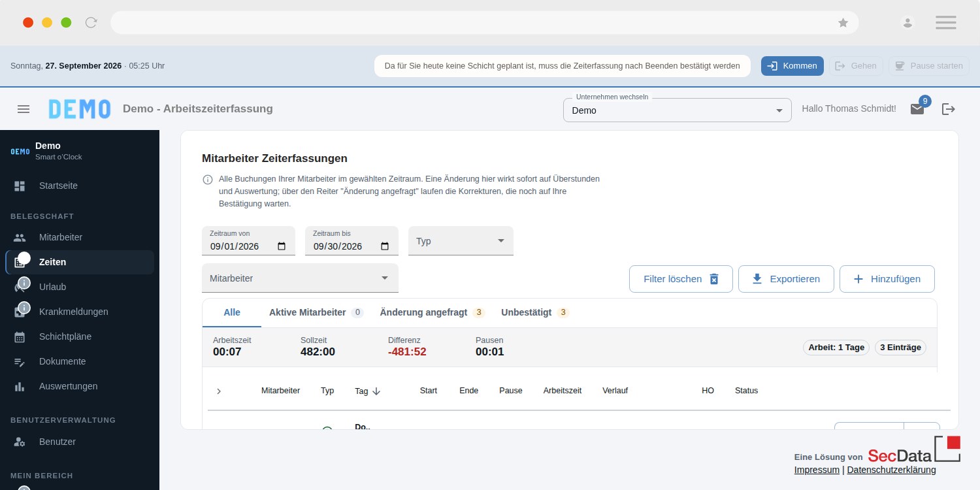Open the Unternehmen wechseln dropdown
Image resolution: width=980 pixels, height=490 pixels.
pos(677,110)
